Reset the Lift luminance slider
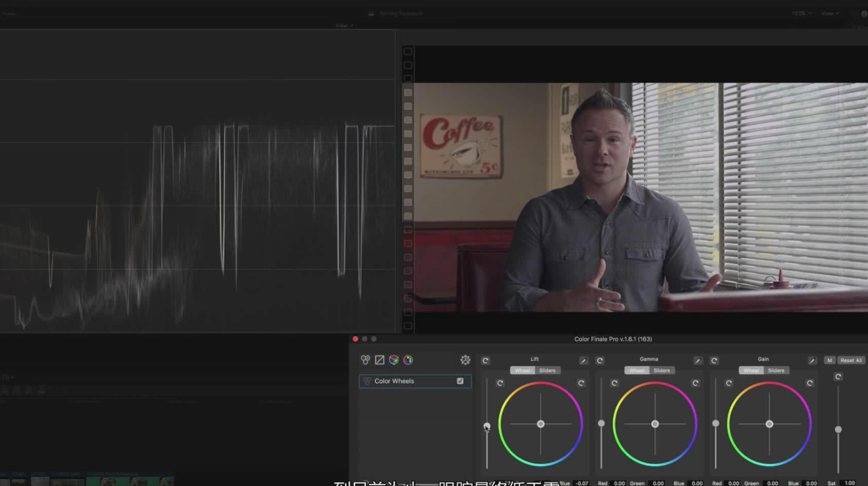 click(500, 383)
